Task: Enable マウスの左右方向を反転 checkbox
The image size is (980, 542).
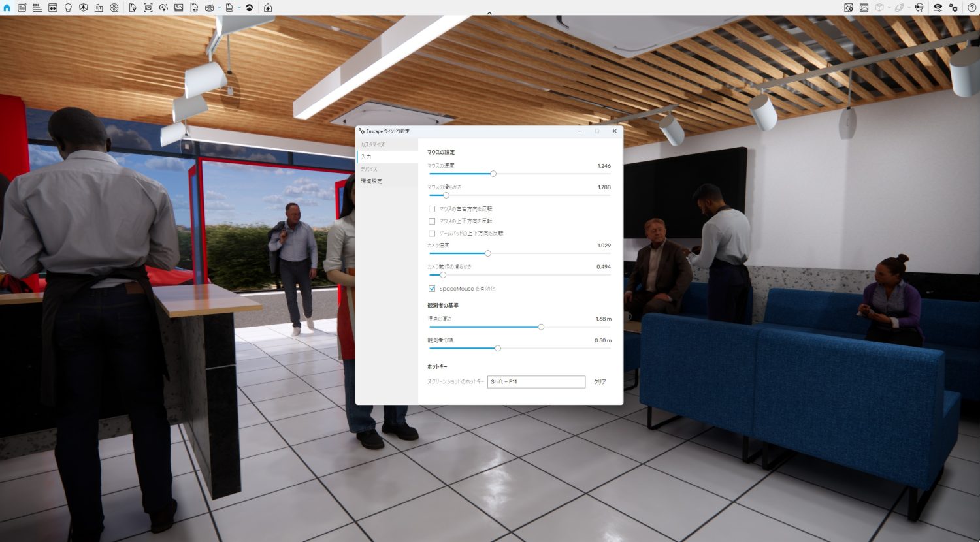Action: 432,209
